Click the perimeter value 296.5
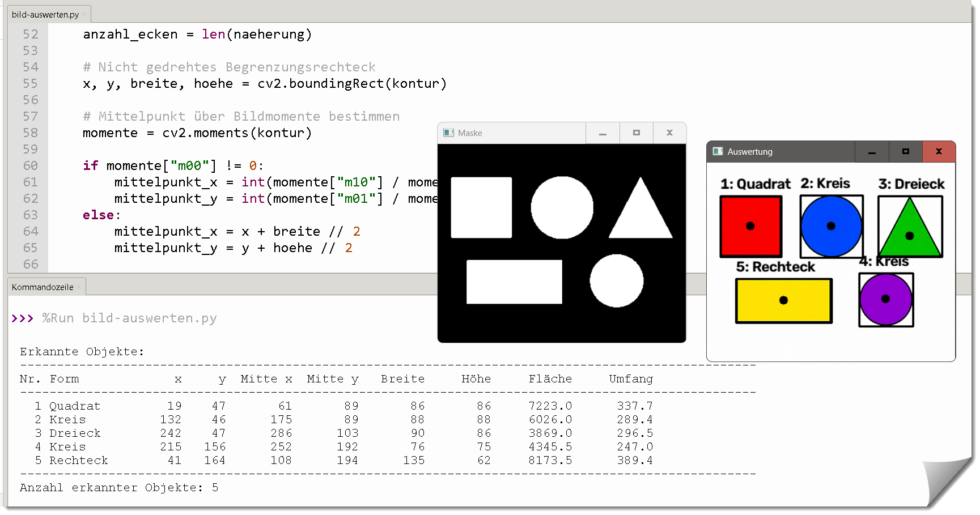This screenshot has width=980, height=515. (635, 433)
